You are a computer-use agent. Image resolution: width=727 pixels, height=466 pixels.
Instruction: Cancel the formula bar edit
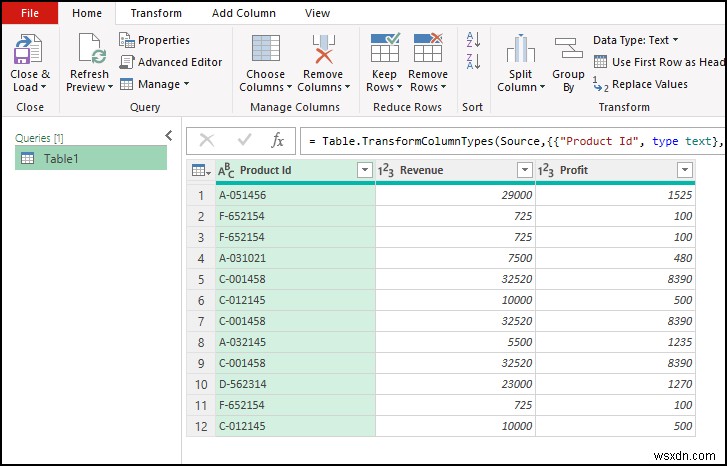(x=207, y=140)
